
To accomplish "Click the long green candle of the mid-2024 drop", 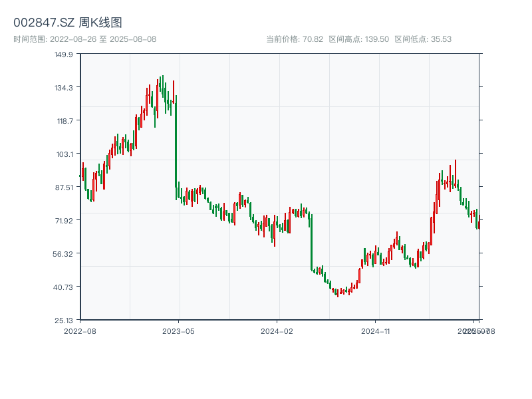I will click(x=311, y=243).
